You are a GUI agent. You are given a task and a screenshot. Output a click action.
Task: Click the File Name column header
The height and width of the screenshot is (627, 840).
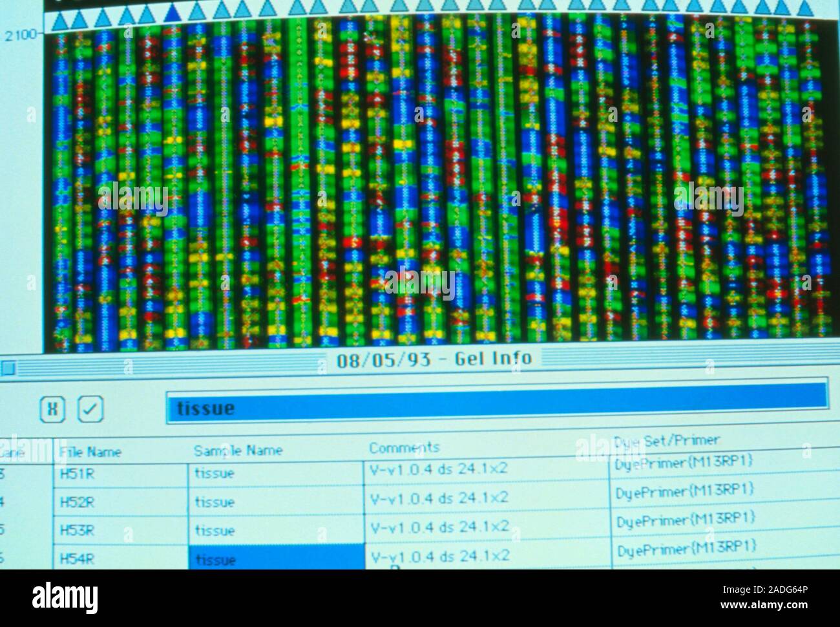click(90, 452)
